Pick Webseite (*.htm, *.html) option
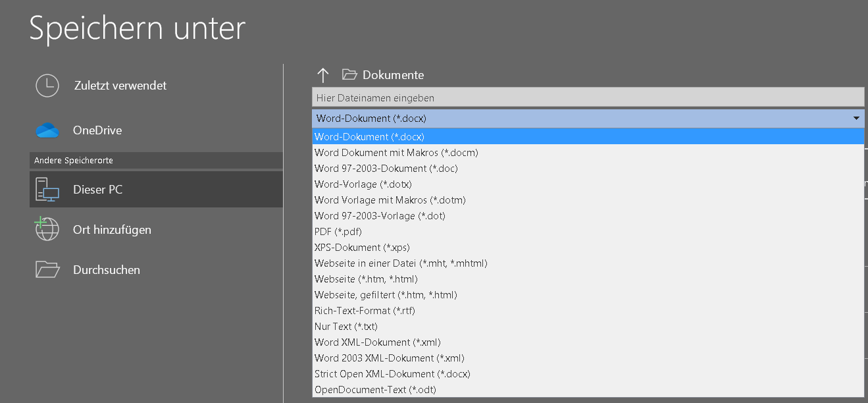868x403 pixels. click(588, 279)
